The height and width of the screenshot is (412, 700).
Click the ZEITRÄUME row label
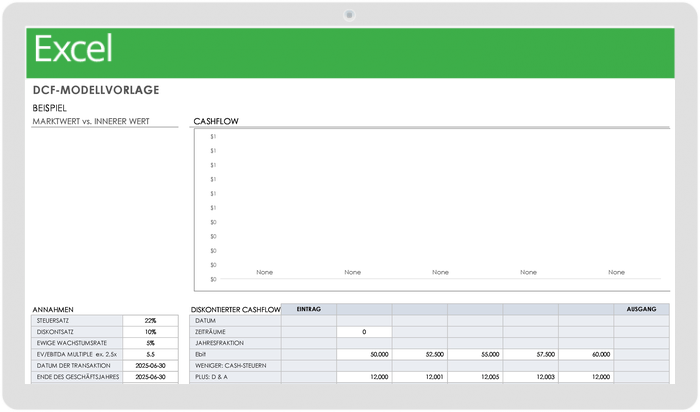click(235, 332)
